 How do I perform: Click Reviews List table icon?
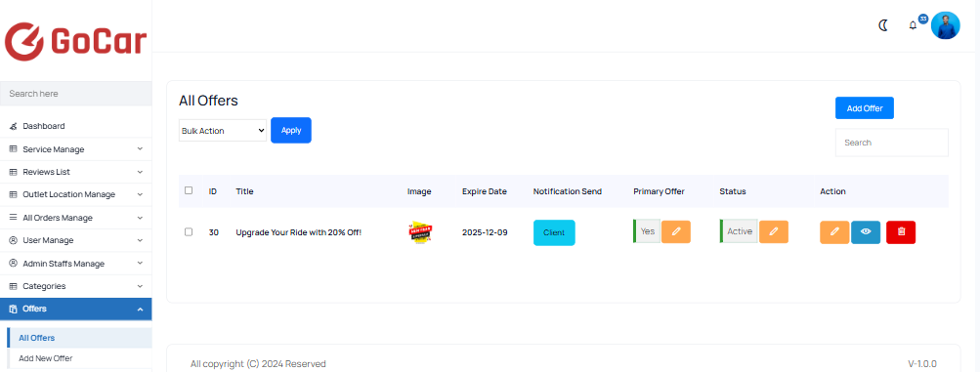[13, 172]
